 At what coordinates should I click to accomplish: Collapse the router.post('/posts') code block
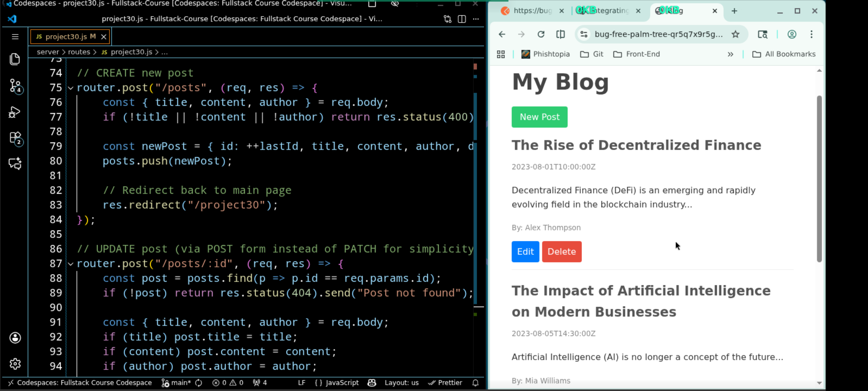pyautogui.click(x=71, y=88)
